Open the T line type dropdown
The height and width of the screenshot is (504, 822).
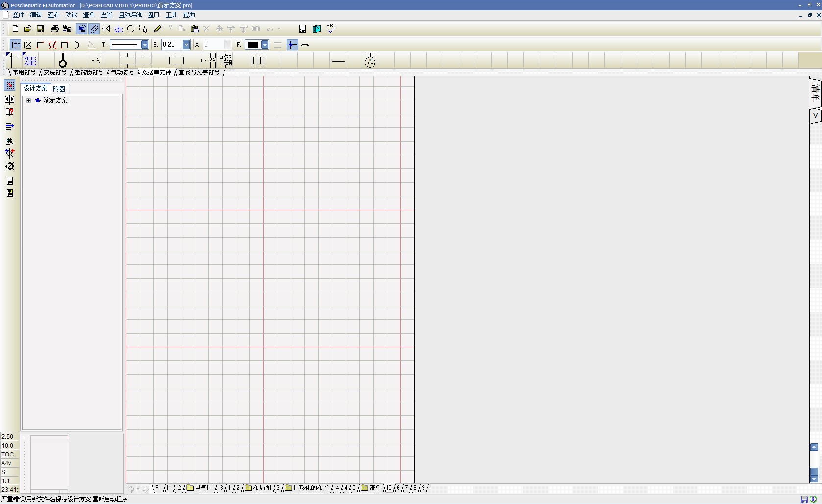[x=145, y=45]
